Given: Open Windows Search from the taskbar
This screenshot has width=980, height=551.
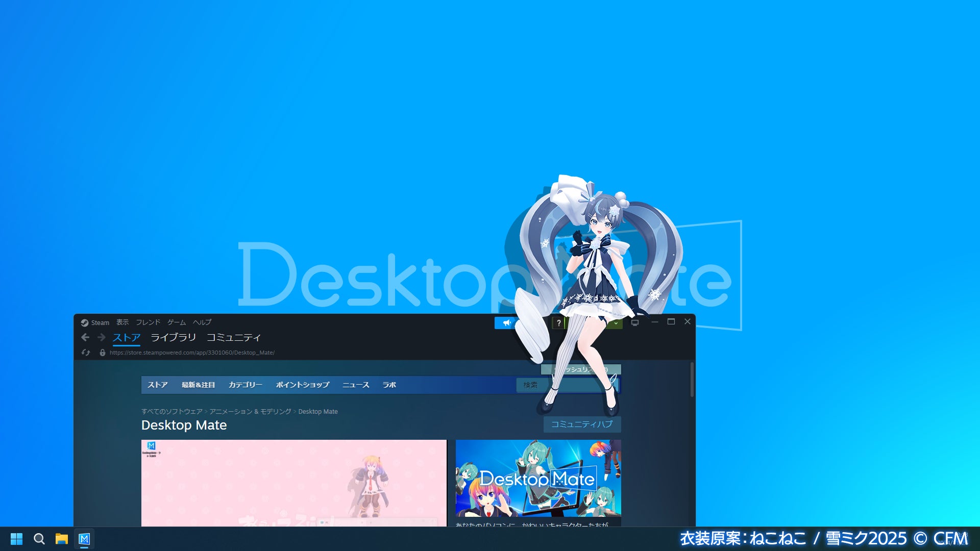Looking at the screenshot, I should 39,539.
